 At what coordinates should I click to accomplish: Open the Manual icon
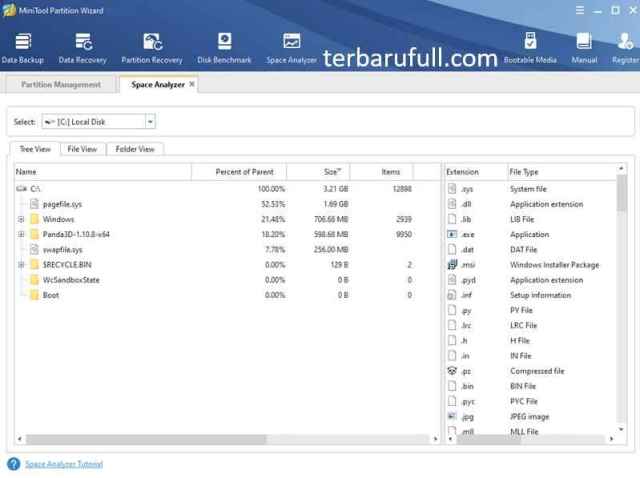coord(584,48)
